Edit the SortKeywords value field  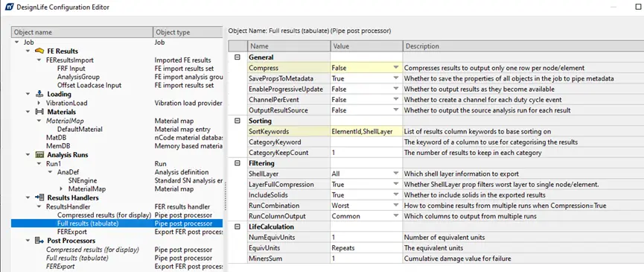pos(366,131)
